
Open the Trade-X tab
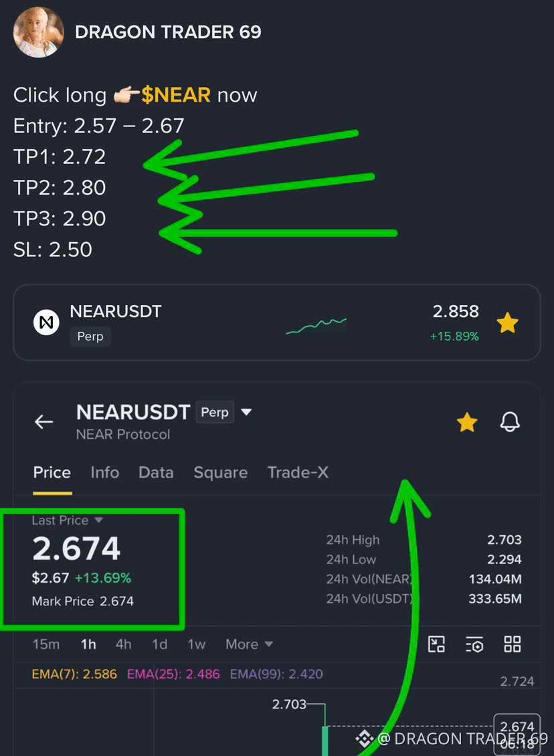point(298,472)
